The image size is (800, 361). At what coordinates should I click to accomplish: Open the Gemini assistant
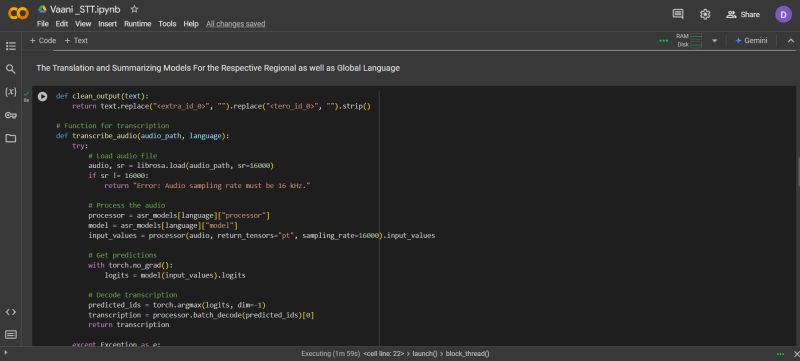click(x=751, y=41)
